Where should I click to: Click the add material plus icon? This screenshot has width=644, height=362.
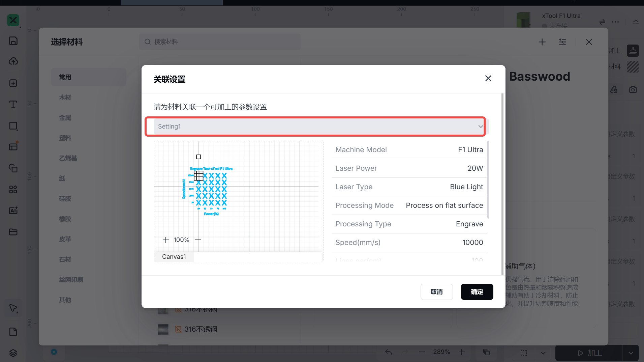tap(542, 42)
